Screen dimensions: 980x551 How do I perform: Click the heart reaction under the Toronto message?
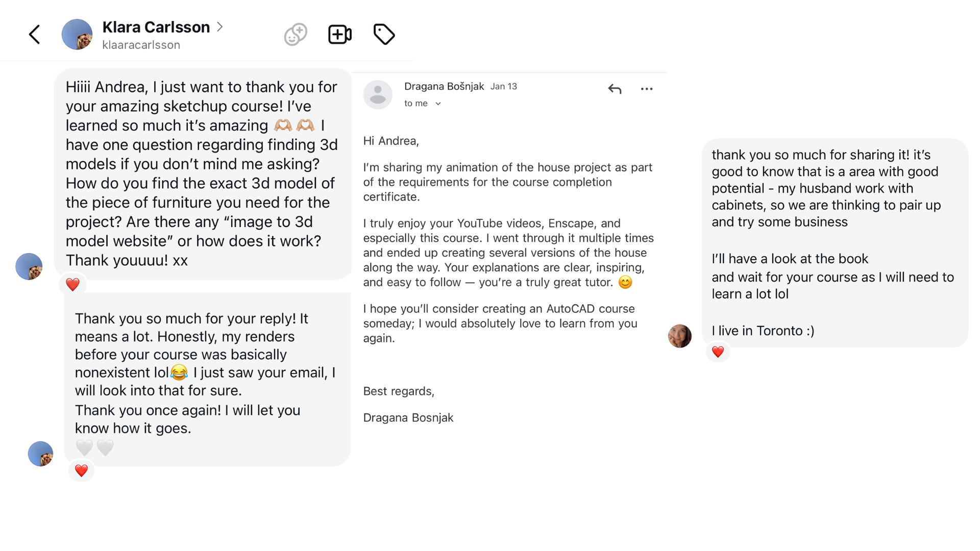pos(718,352)
